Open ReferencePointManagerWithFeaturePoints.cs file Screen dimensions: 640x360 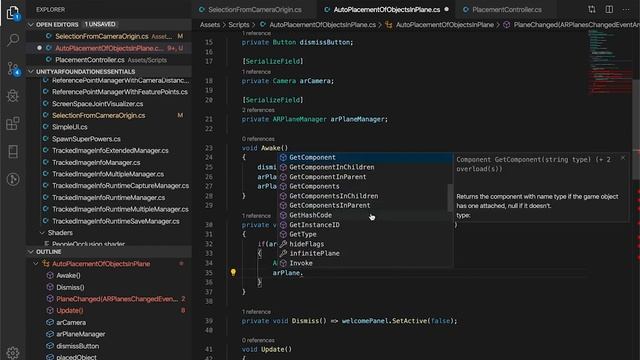(109, 92)
